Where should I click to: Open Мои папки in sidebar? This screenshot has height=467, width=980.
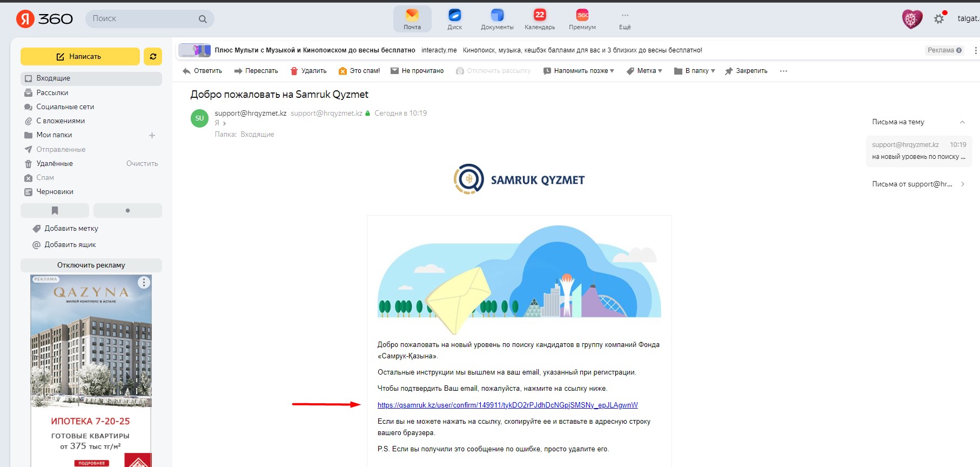point(54,135)
